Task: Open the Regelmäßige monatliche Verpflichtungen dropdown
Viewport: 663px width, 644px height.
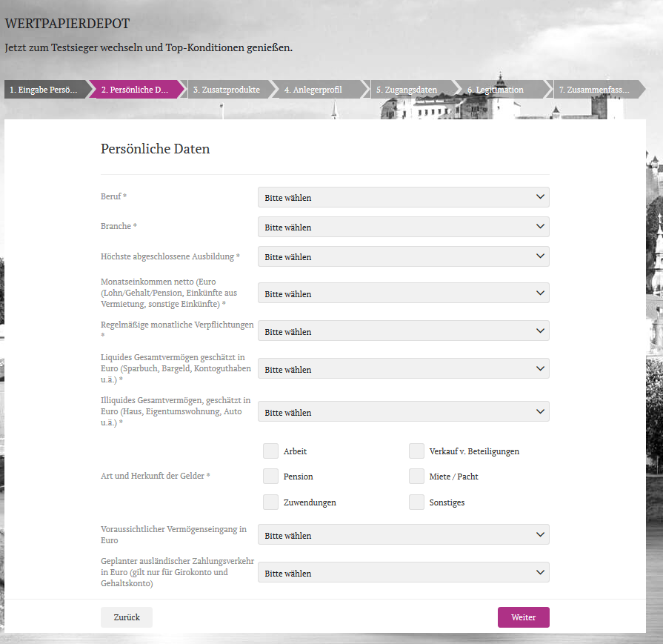Action: [403, 331]
